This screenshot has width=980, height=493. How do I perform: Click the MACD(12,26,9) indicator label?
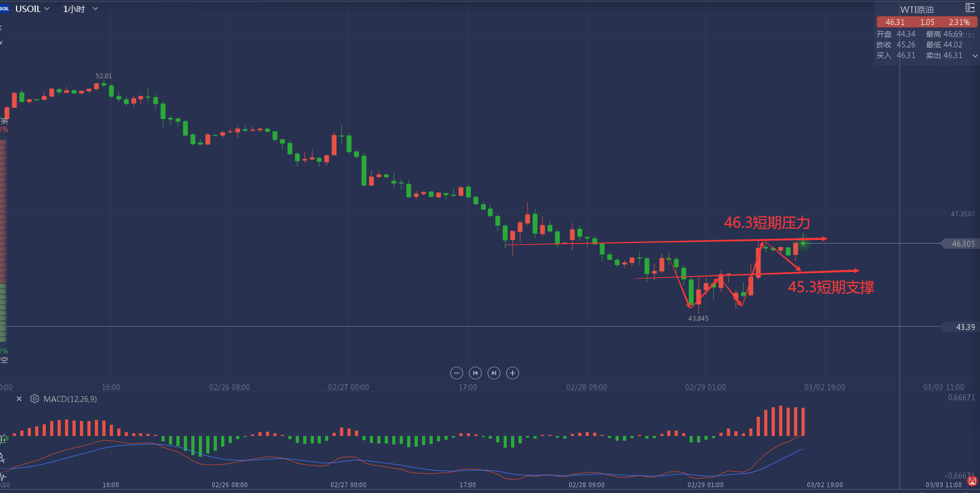point(70,399)
